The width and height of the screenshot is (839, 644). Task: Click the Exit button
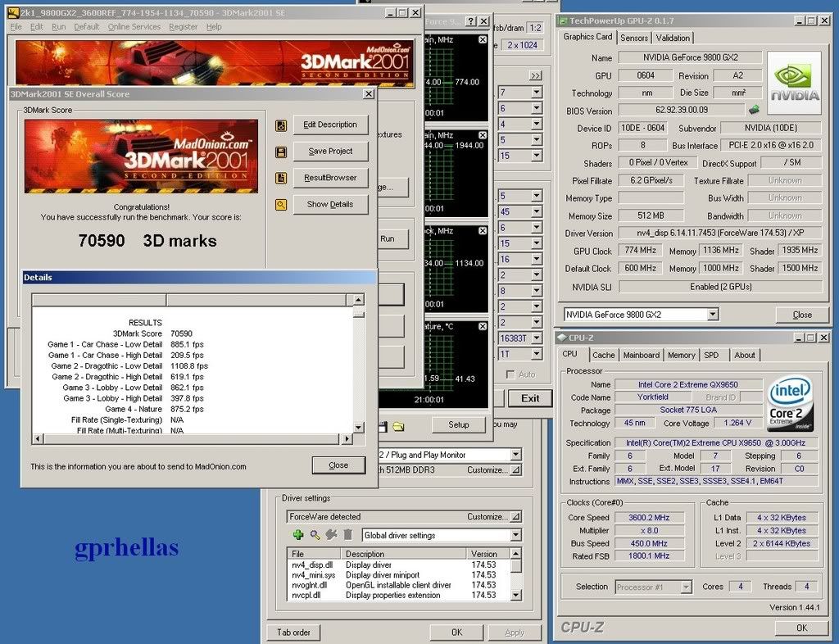pos(530,398)
